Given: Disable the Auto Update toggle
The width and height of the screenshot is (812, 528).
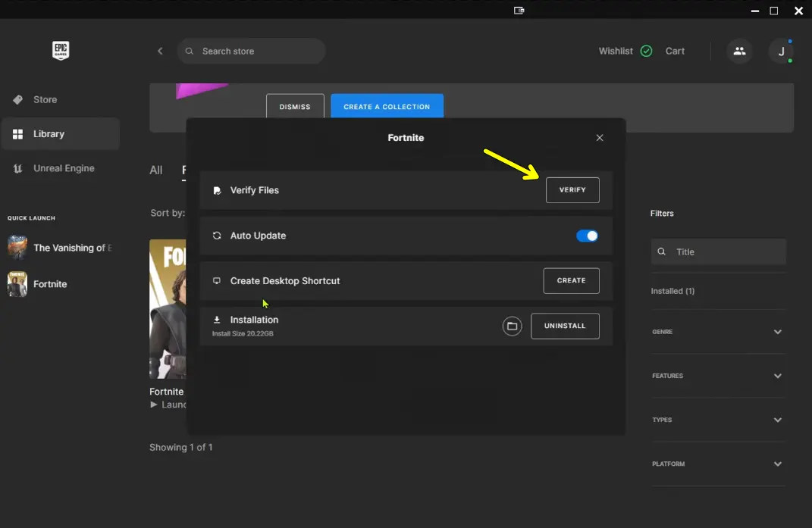Looking at the screenshot, I should (x=587, y=236).
